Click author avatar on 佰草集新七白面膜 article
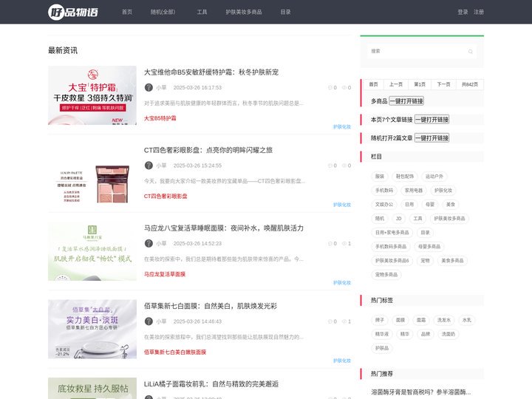532x399 pixels. tap(149, 321)
